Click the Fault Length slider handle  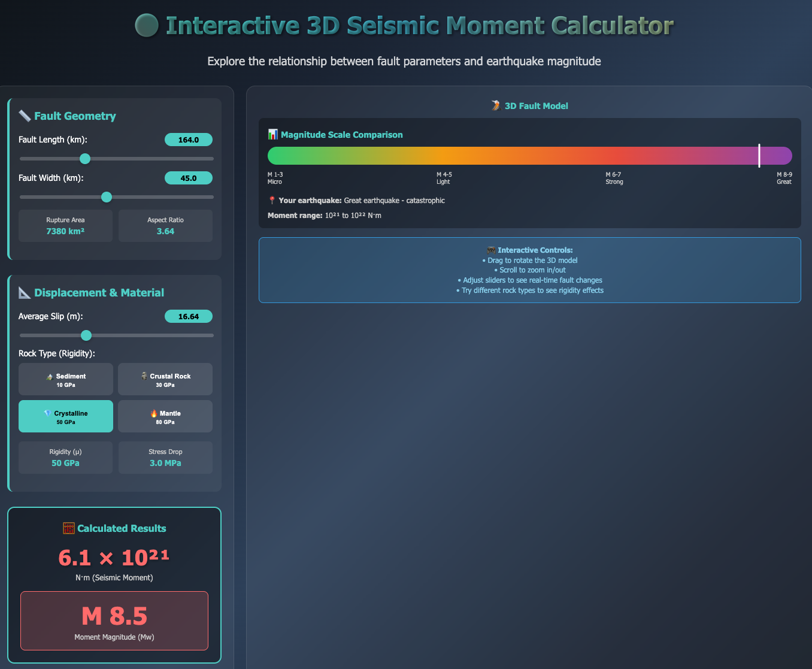[84, 158]
